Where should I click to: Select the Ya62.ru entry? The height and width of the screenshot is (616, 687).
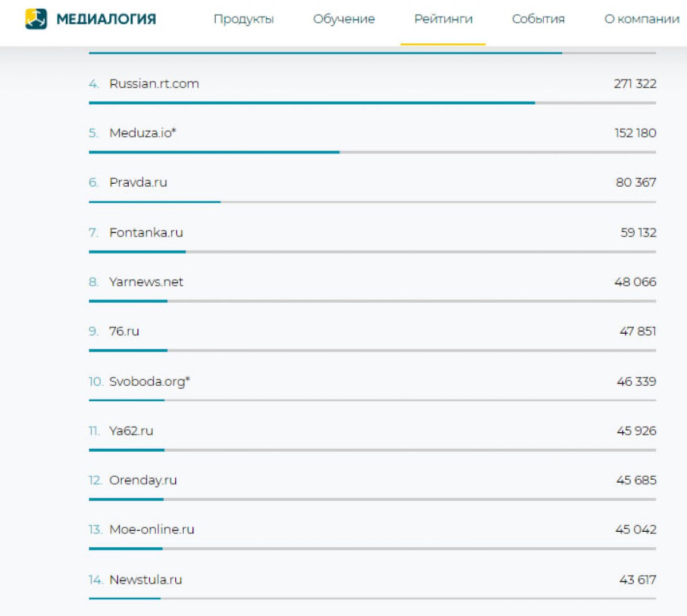(131, 431)
